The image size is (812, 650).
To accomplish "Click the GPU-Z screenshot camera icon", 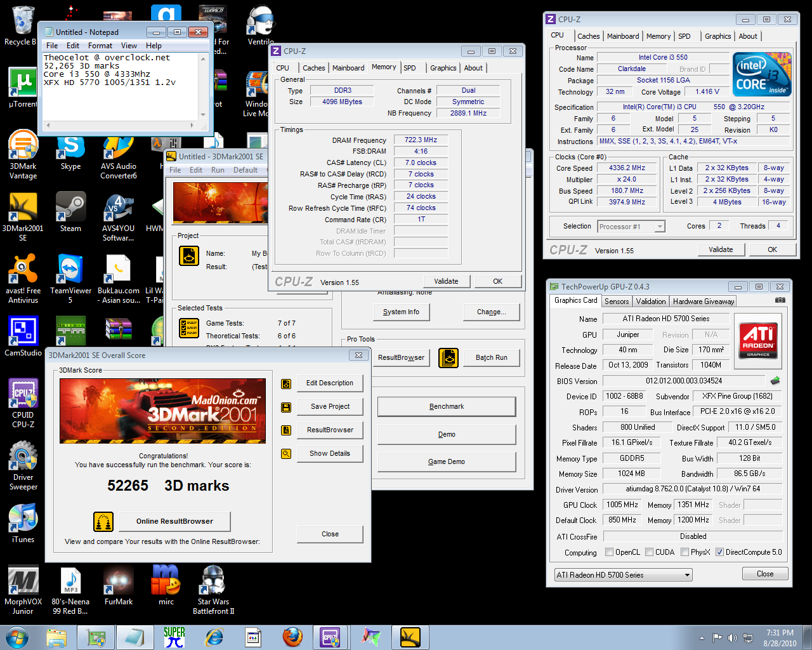I will (x=780, y=300).
